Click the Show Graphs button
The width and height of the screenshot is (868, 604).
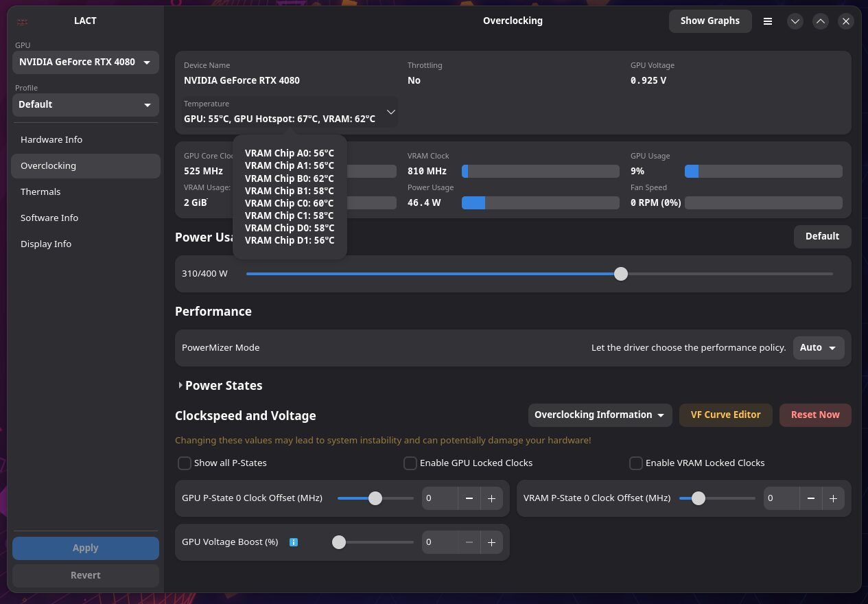710,21
